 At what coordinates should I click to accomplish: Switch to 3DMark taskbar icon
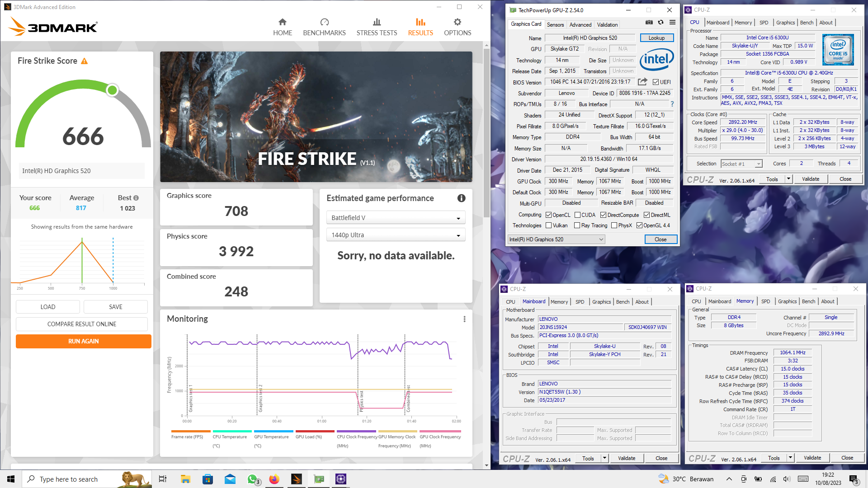tap(297, 479)
